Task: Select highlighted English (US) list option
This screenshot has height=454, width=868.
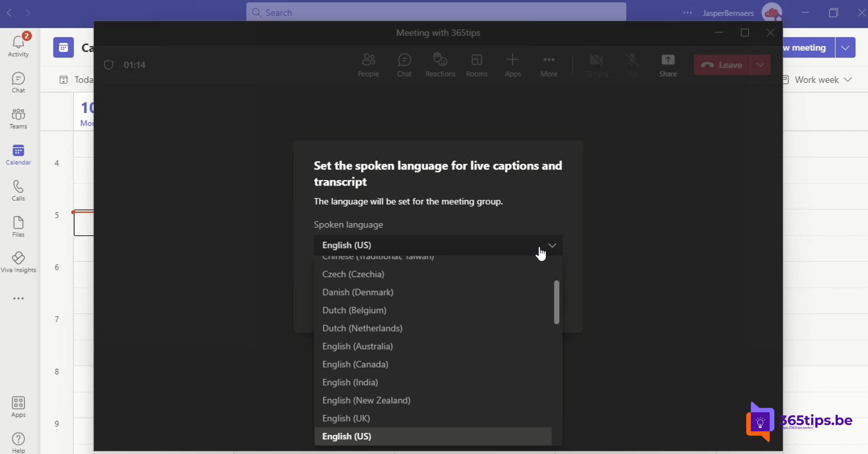Action: click(x=433, y=436)
